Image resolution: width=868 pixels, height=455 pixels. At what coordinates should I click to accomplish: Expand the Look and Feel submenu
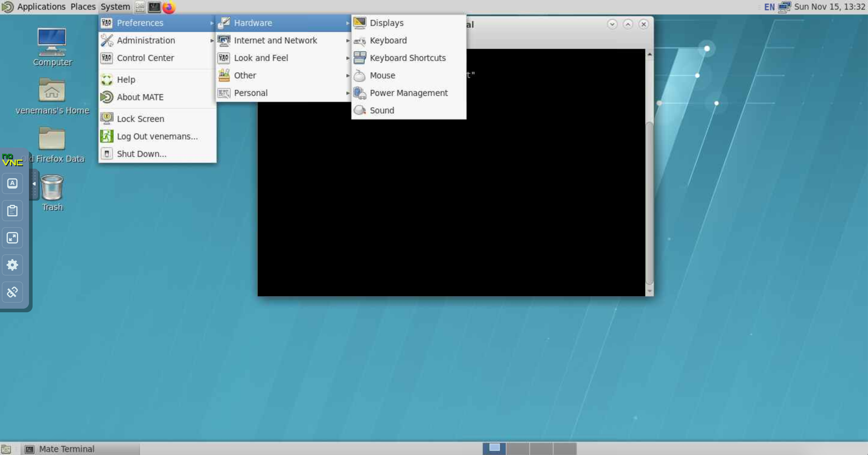[x=261, y=58]
